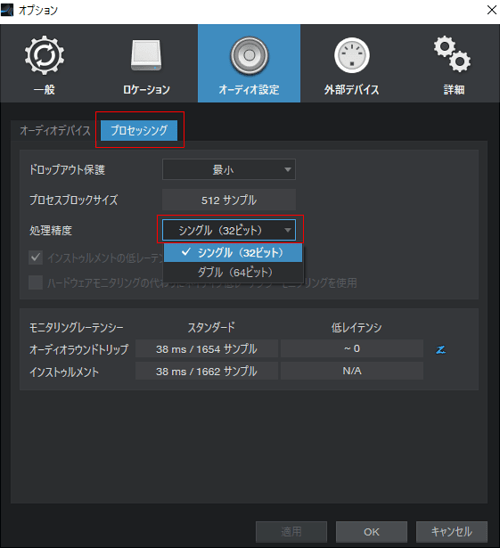This screenshot has width=500, height=548.
Task: Open the ロケーション drive icon section
Action: point(146,55)
